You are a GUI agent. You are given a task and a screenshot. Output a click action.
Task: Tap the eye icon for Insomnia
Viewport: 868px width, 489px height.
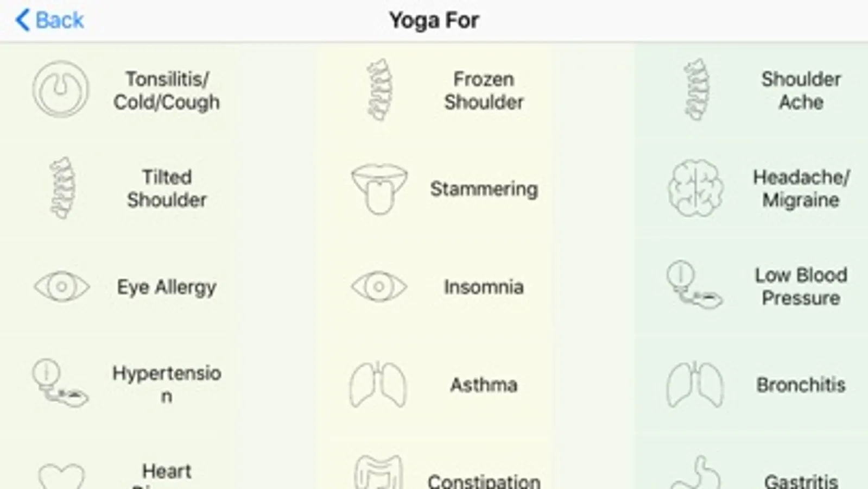[x=379, y=286]
